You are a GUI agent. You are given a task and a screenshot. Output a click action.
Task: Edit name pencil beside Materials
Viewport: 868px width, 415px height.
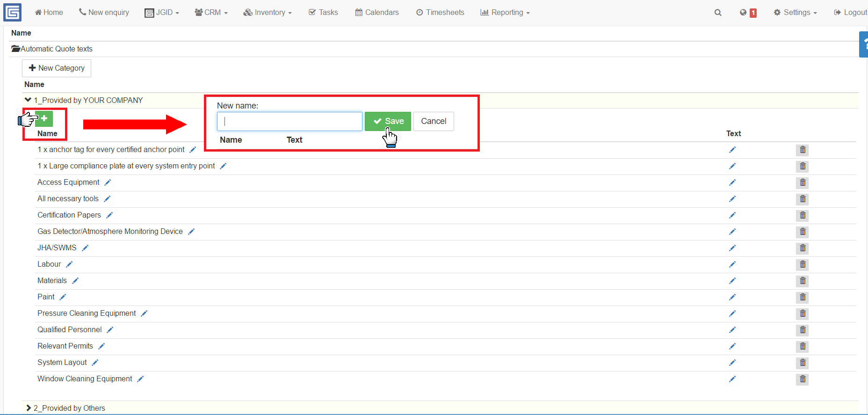75,281
